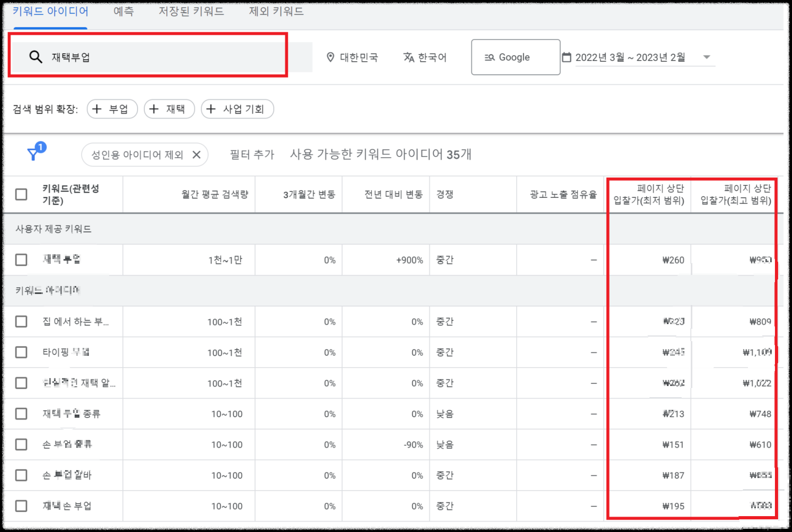792x532 pixels.
Task: Check the 재택 부업 keyword checkbox
Action: 21,260
